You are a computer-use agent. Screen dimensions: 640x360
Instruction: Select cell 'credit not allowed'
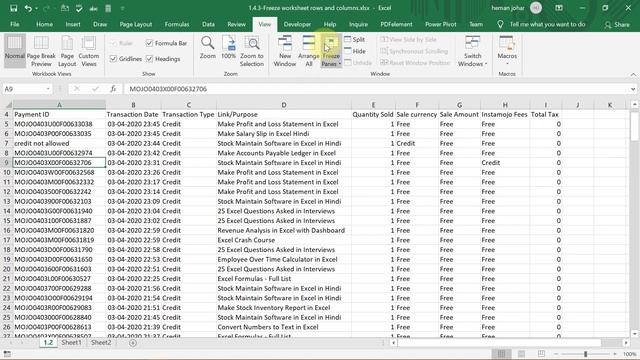click(x=59, y=143)
